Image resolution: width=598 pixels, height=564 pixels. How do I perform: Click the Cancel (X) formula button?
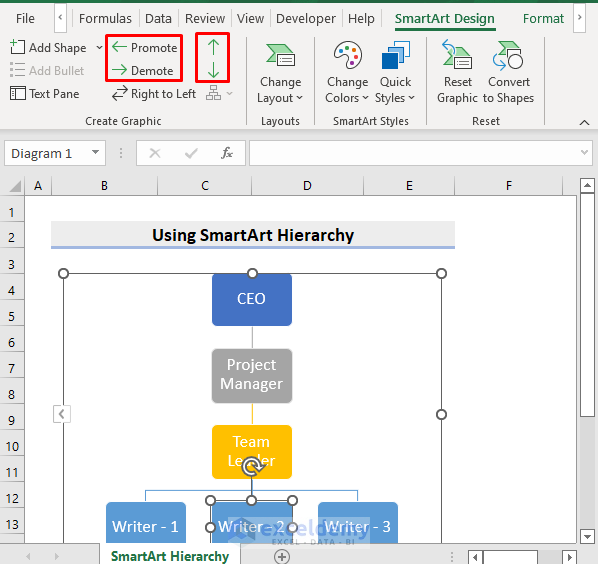(x=155, y=153)
